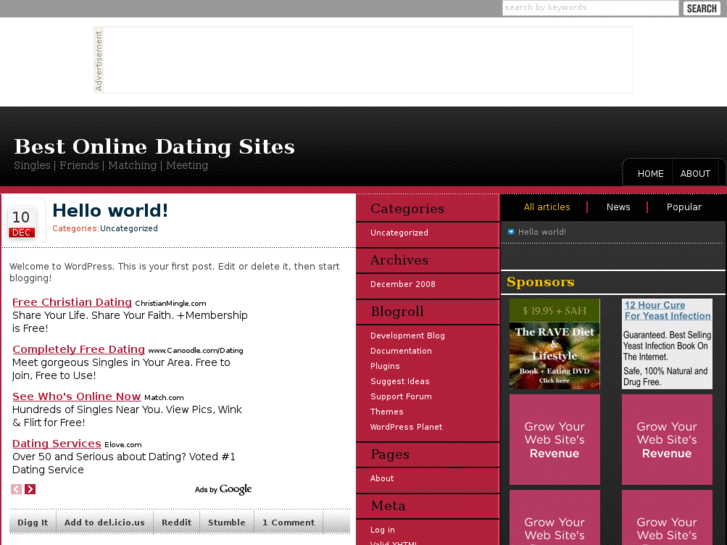This screenshot has height=545, width=727.
Task: Open the WordPress Planet blogroll link
Action: 406,427
